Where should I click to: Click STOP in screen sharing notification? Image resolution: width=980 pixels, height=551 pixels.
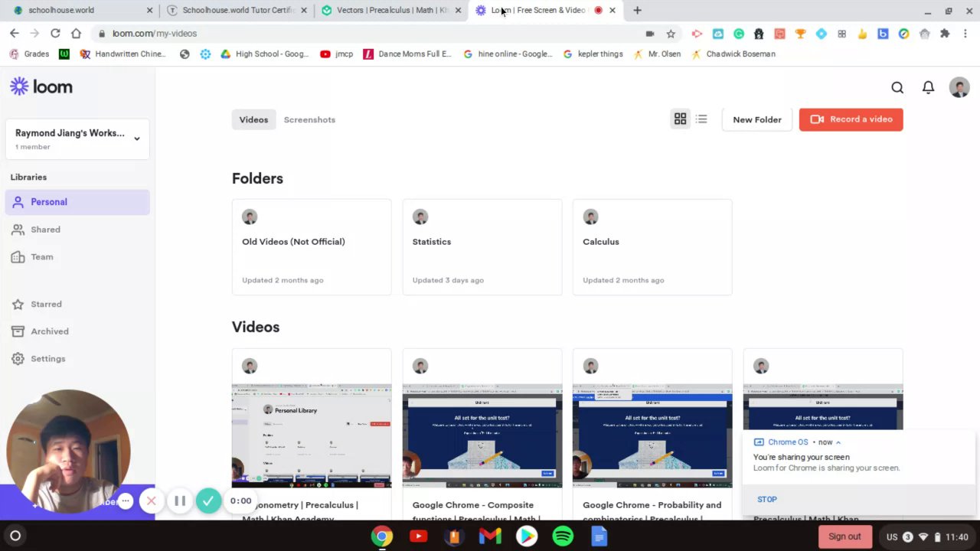[x=767, y=499]
